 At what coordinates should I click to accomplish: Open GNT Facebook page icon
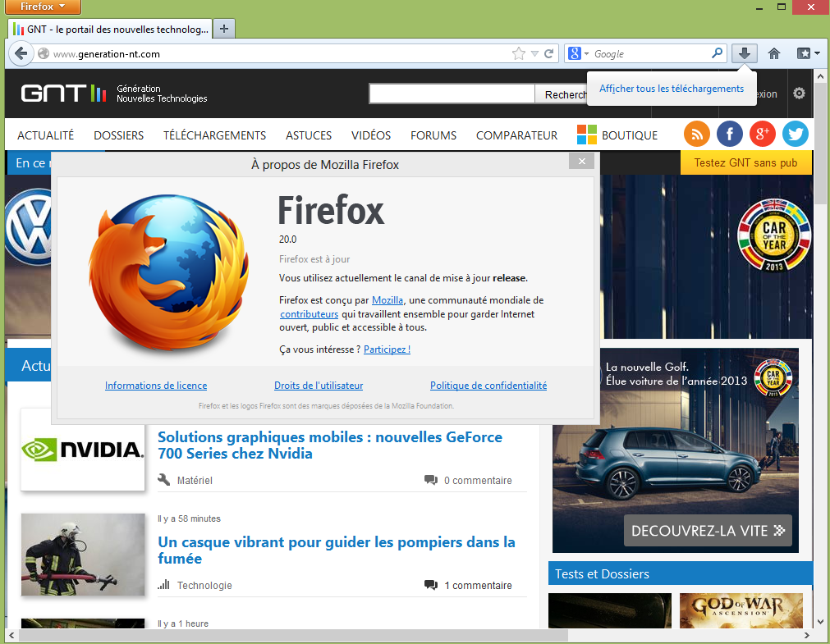pos(730,134)
